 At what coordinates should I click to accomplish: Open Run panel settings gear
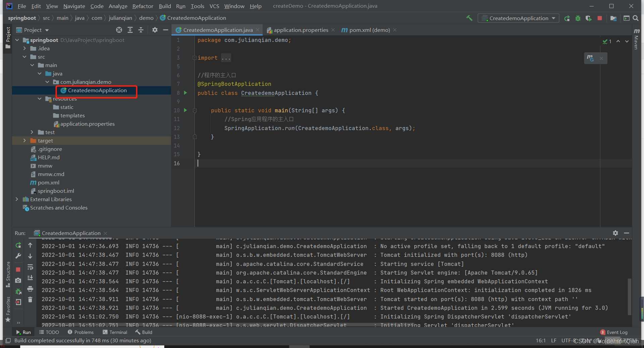click(x=615, y=233)
